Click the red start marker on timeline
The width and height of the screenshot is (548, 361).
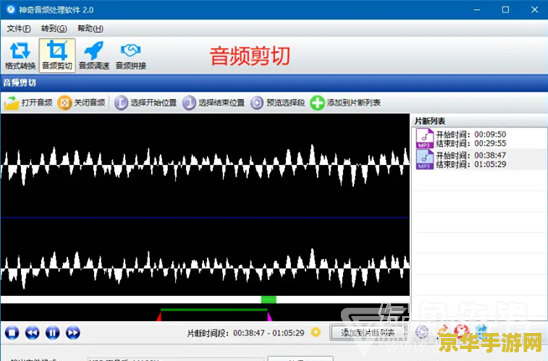159,317
